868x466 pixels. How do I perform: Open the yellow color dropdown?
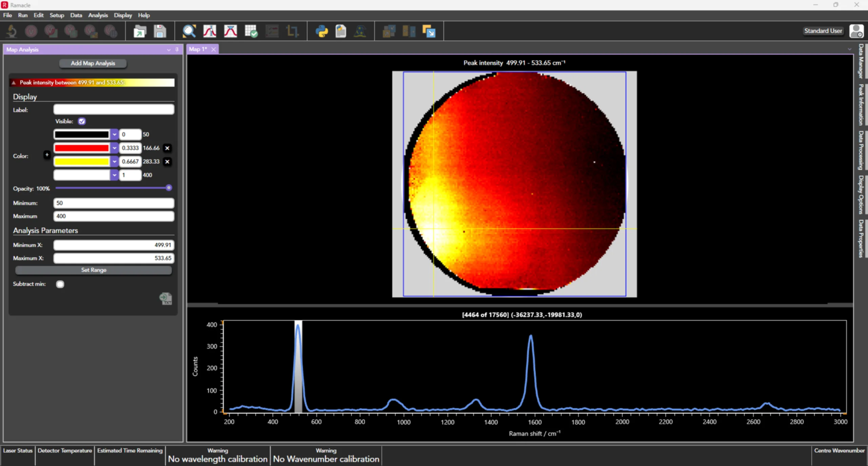(114, 162)
